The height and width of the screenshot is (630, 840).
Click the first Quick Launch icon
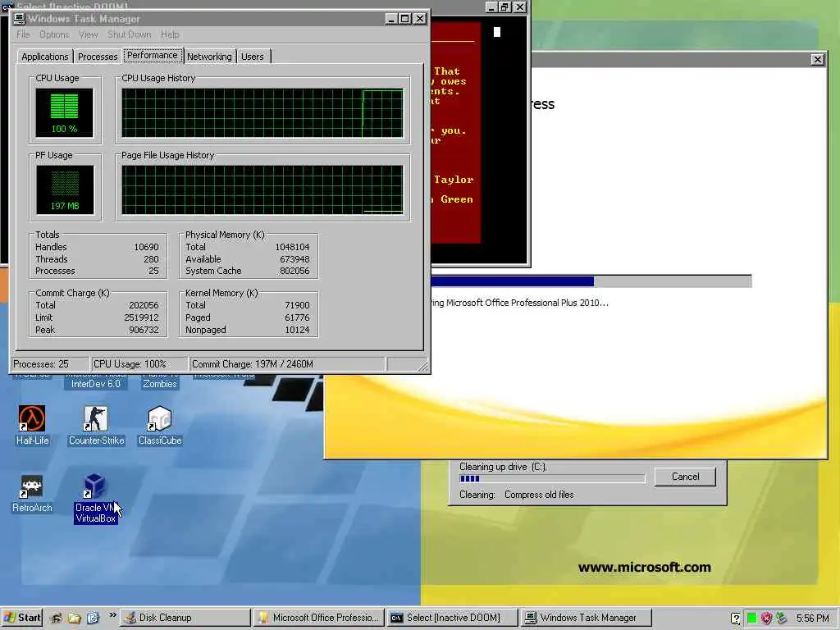[57, 619]
